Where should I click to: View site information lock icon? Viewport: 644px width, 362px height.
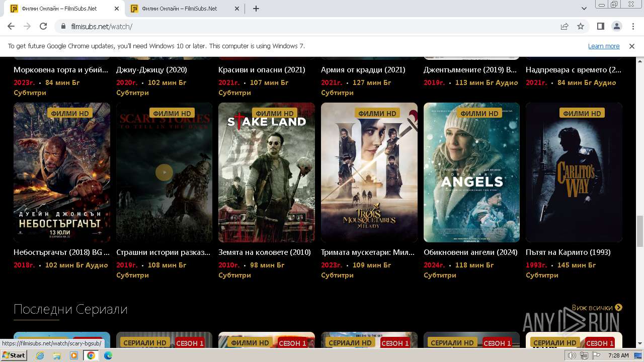[63, 26]
